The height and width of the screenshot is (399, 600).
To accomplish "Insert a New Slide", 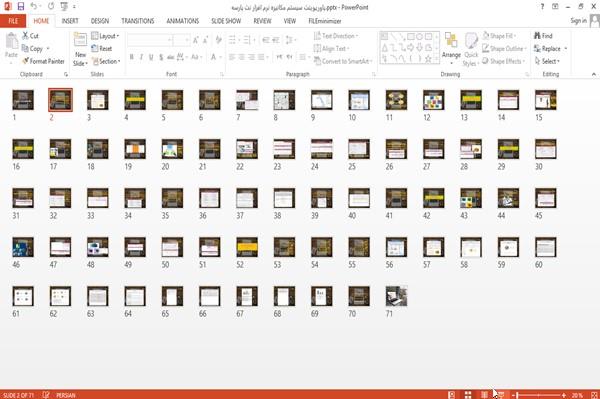I will (x=80, y=50).
